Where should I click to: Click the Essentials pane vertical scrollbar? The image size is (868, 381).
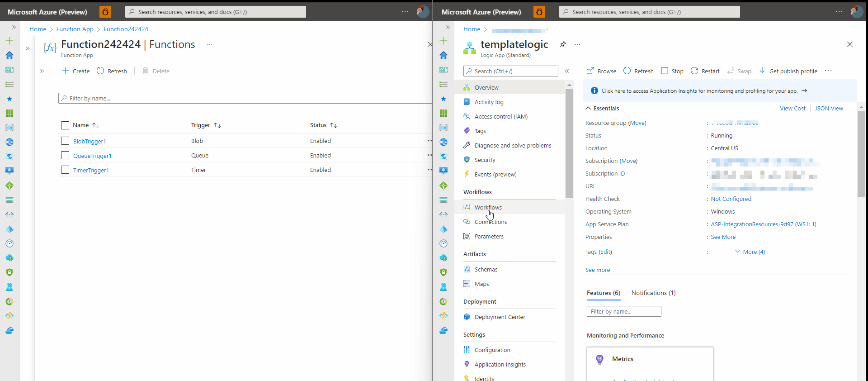(x=861, y=154)
